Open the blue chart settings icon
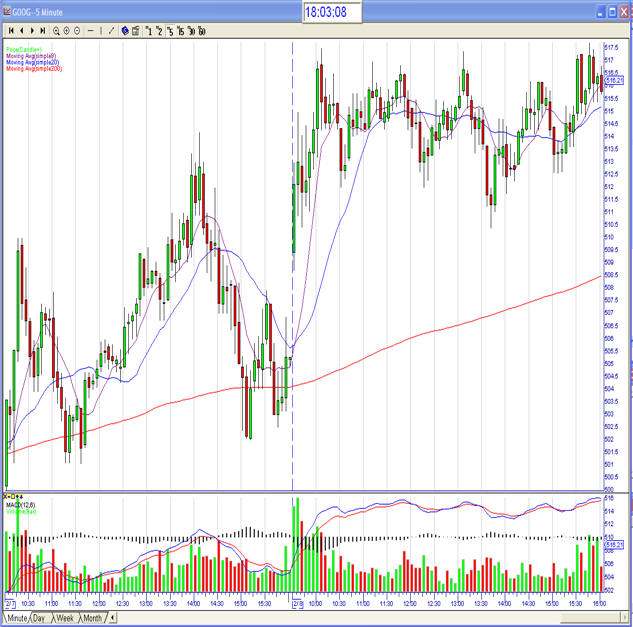Screen dimensions: 633x627 pyautogui.click(x=125, y=31)
